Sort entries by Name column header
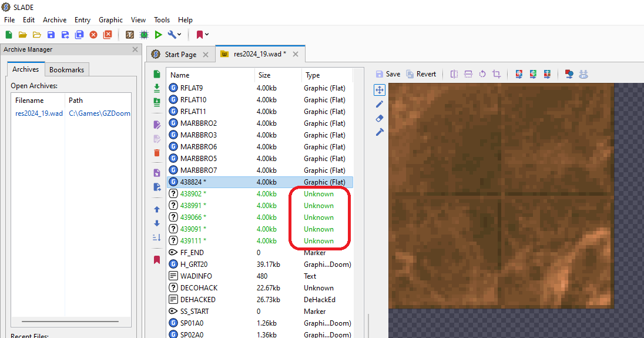This screenshot has width=644, height=338. click(210, 75)
